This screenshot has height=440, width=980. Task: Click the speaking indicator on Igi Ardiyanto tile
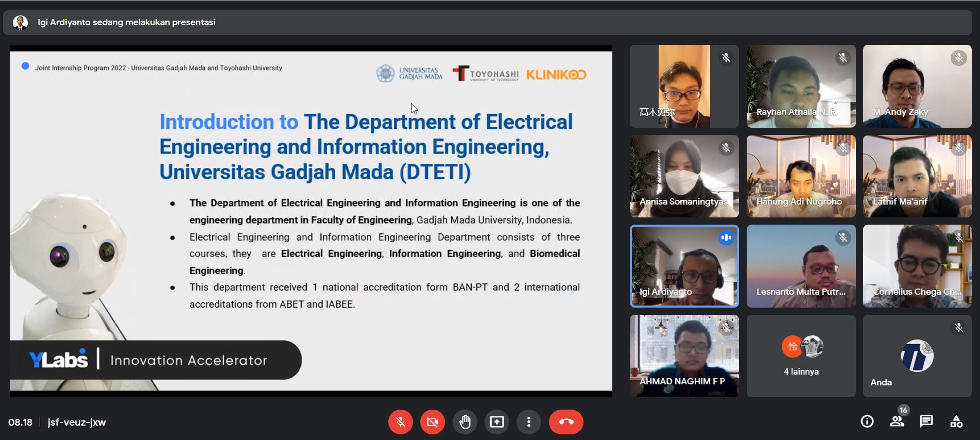(726, 238)
